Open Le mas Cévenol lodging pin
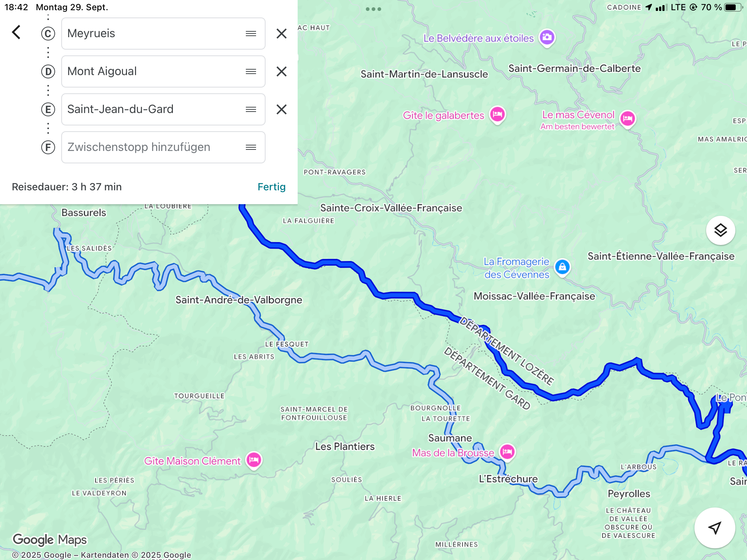Viewport: 747px width, 560px height. pyautogui.click(x=628, y=119)
